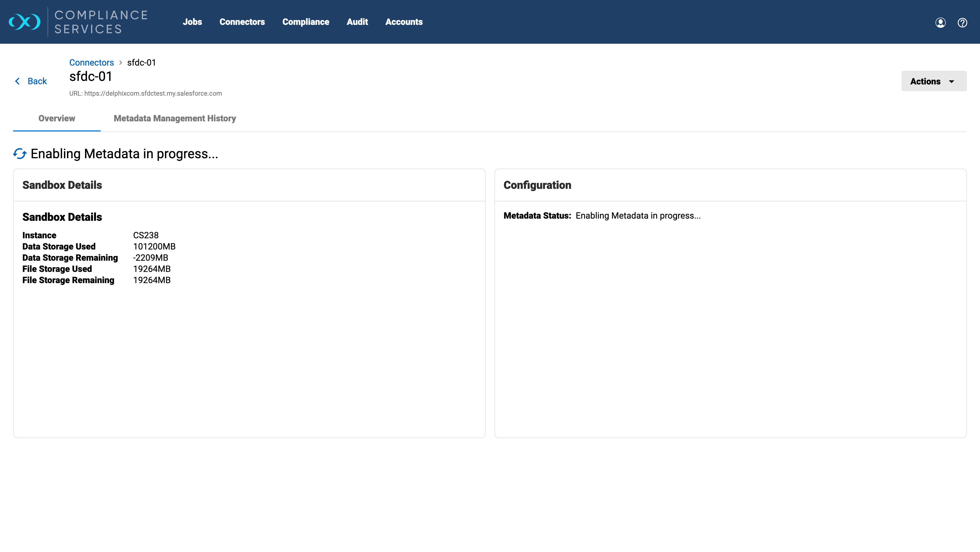This screenshot has height=552, width=980.
Task: Click the help question mark icon
Action: click(x=962, y=22)
